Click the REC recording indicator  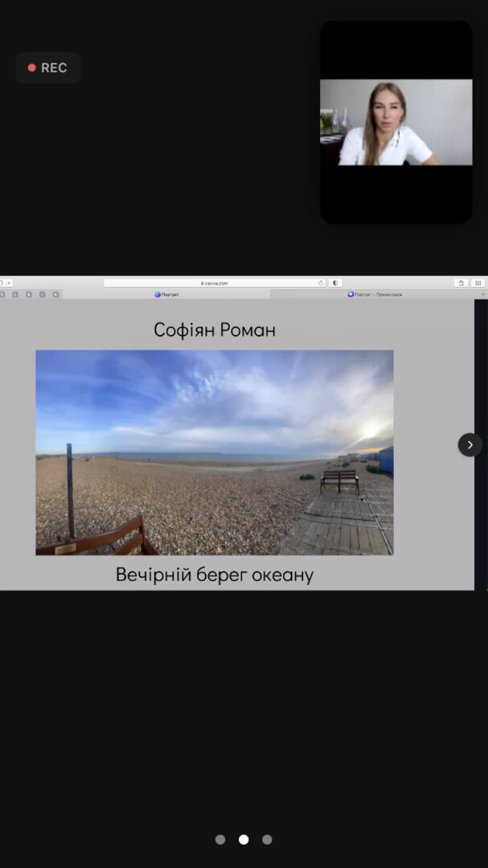pyautogui.click(x=48, y=68)
